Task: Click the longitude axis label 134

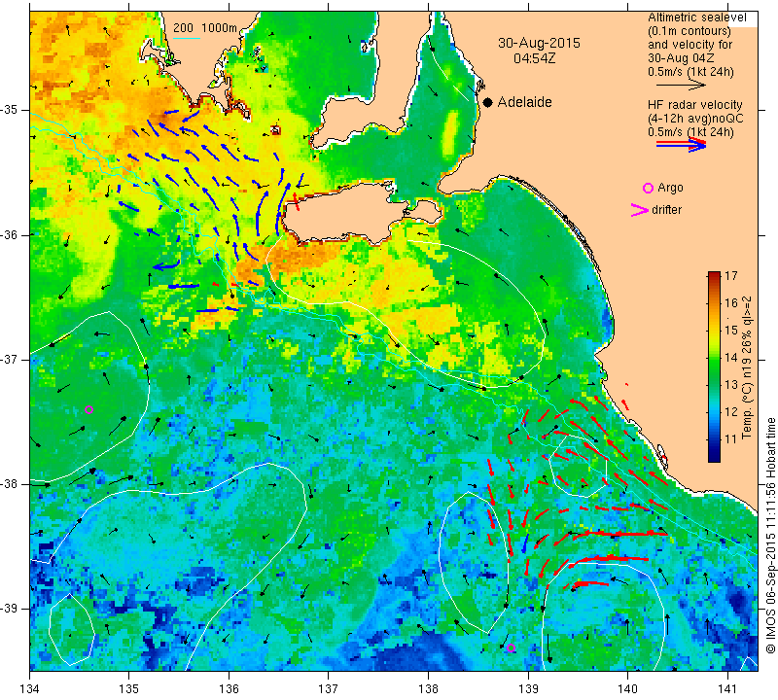Action: pos(30,689)
